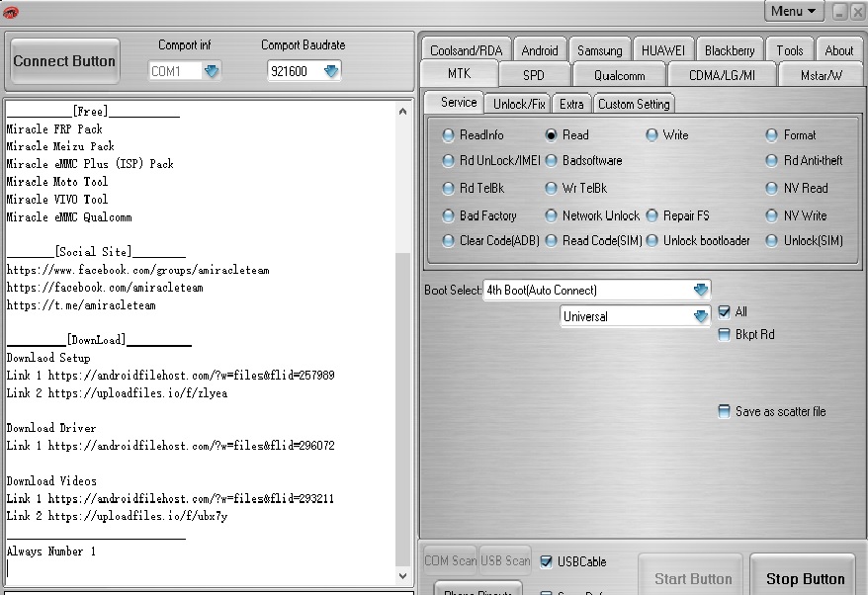
Task: Uncheck the All checkbox
Action: (x=725, y=312)
